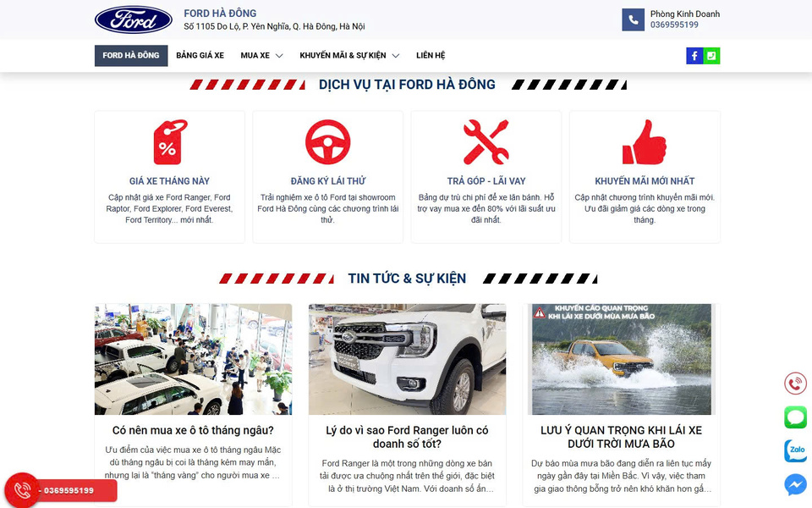812x508 pixels.
Task: Click the red steering wheel icon
Action: coord(328,142)
